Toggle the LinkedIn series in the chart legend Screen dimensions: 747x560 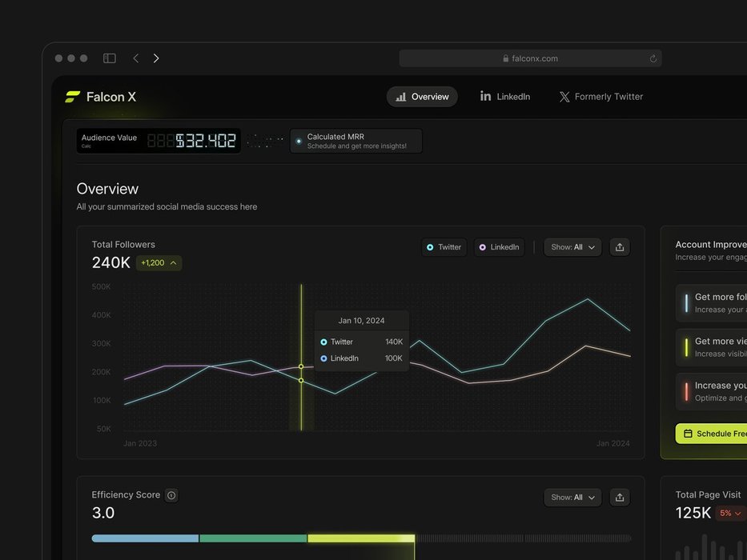(x=499, y=247)
